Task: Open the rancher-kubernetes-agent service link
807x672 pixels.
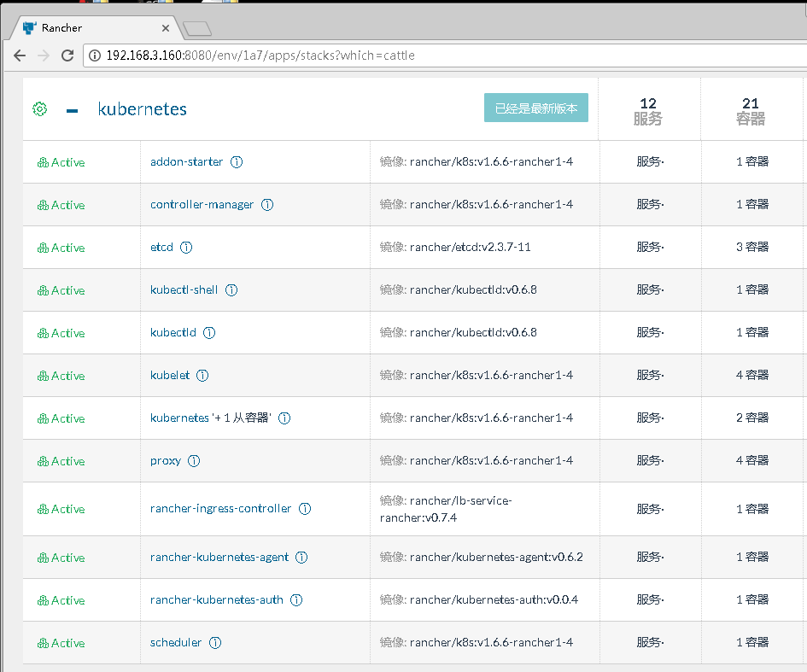Action: (219, 557)
